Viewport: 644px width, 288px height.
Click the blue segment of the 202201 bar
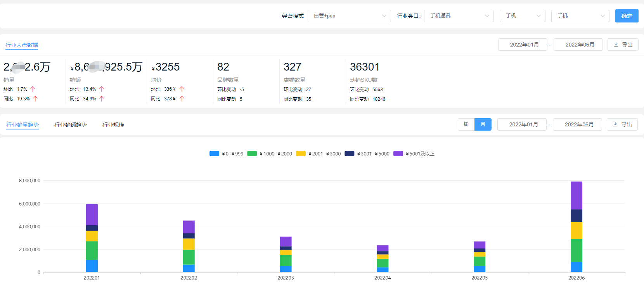[92, 266]
